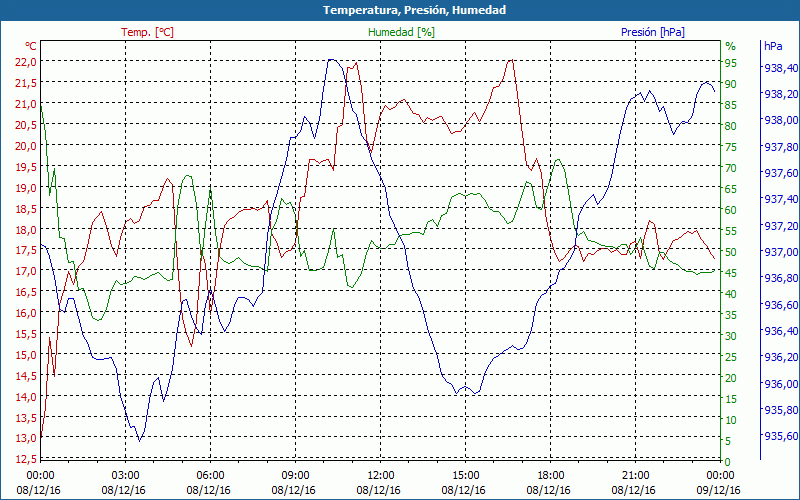Click the '18,0' temperature axis value
Viewport: 800px width, 500px height.
tap(26, 229)
